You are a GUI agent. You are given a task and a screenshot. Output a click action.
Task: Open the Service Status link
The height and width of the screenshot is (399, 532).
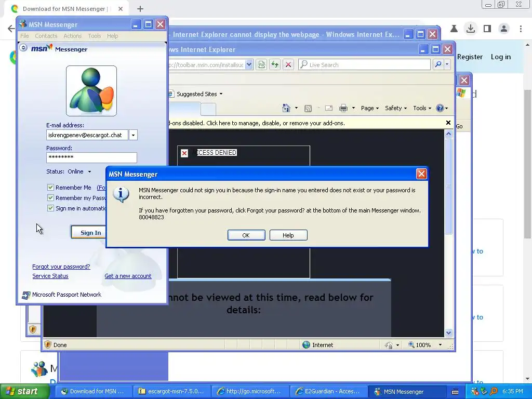pos(50,276)
